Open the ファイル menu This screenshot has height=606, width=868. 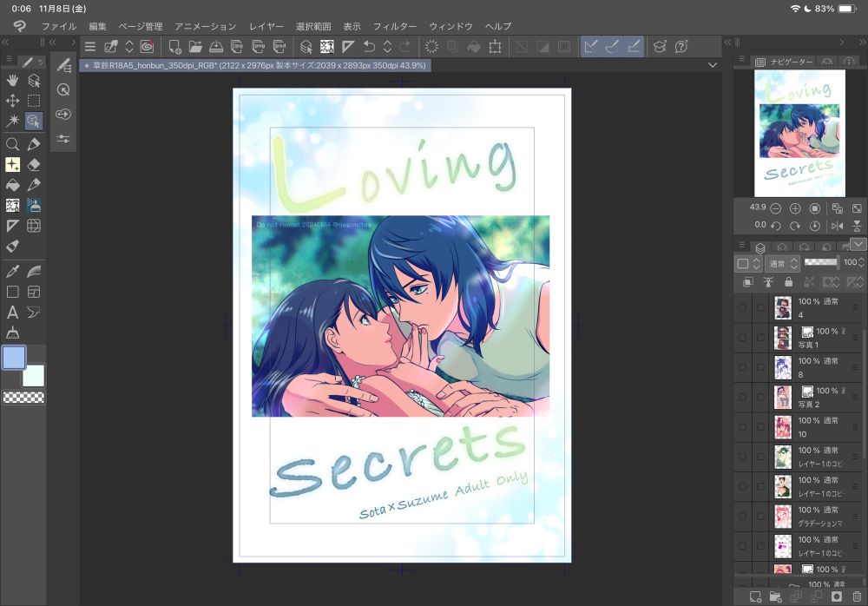point(59,26)
